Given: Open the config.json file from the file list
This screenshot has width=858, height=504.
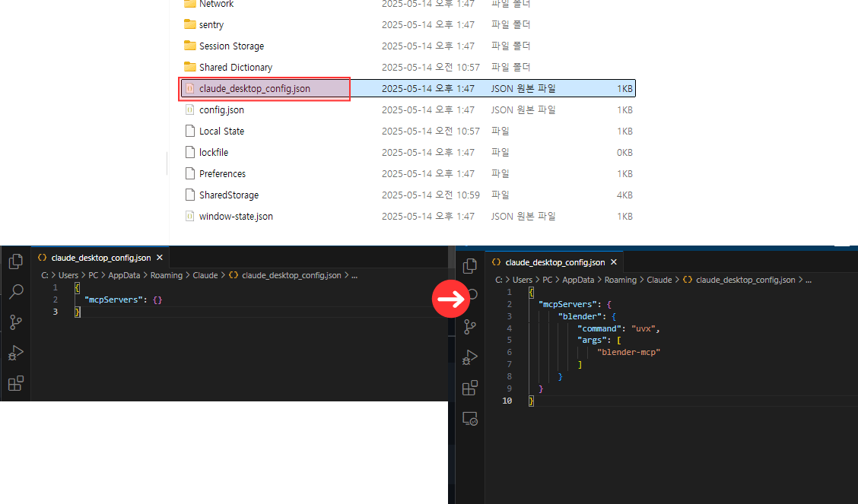Looking at the screenshot, I should [221, 109].
